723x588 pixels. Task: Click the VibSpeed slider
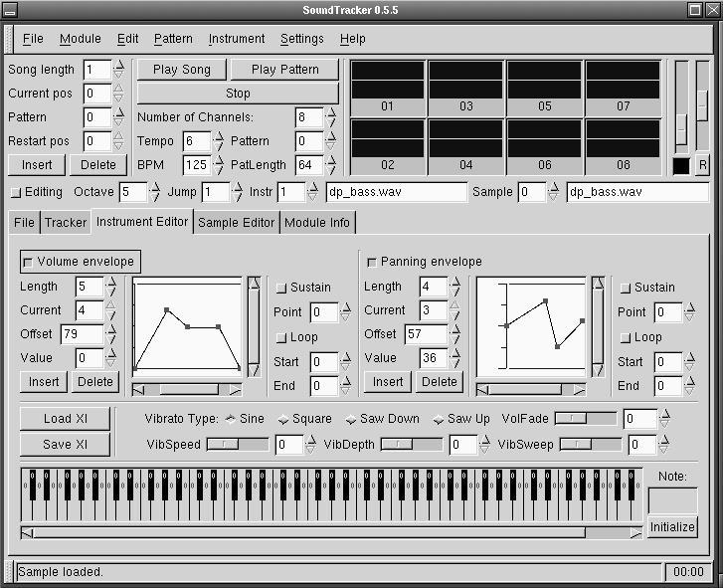[x=239, y=445]
